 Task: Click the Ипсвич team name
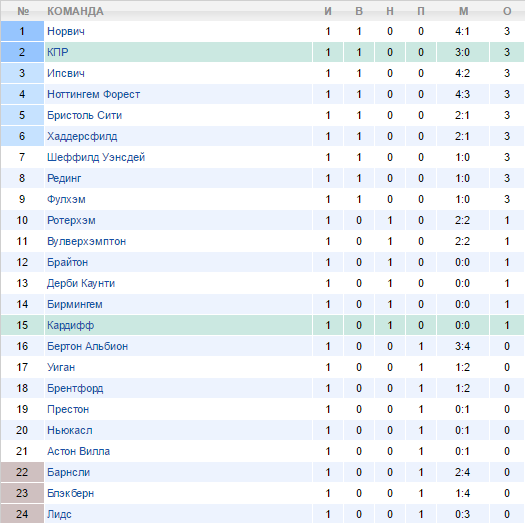pos(66,73)
